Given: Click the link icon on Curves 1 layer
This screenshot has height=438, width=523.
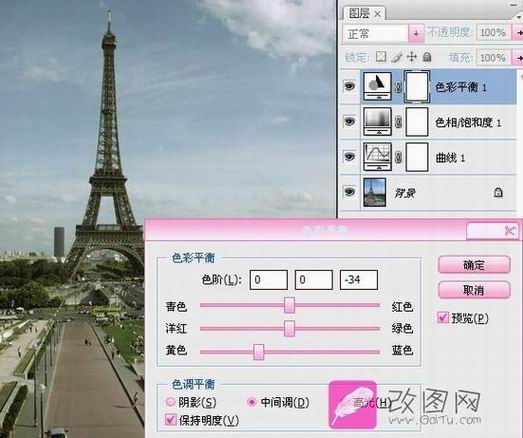Looking at the screenshot, I should (398, 157).
